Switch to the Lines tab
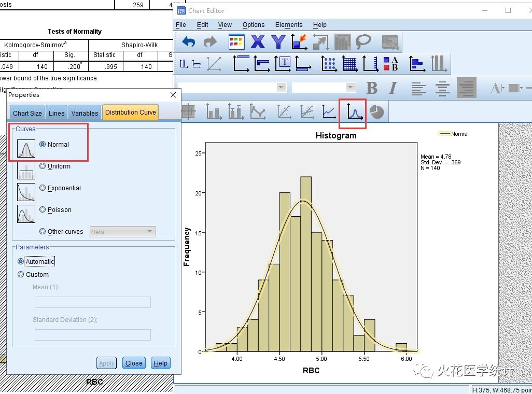 (57, 112)
